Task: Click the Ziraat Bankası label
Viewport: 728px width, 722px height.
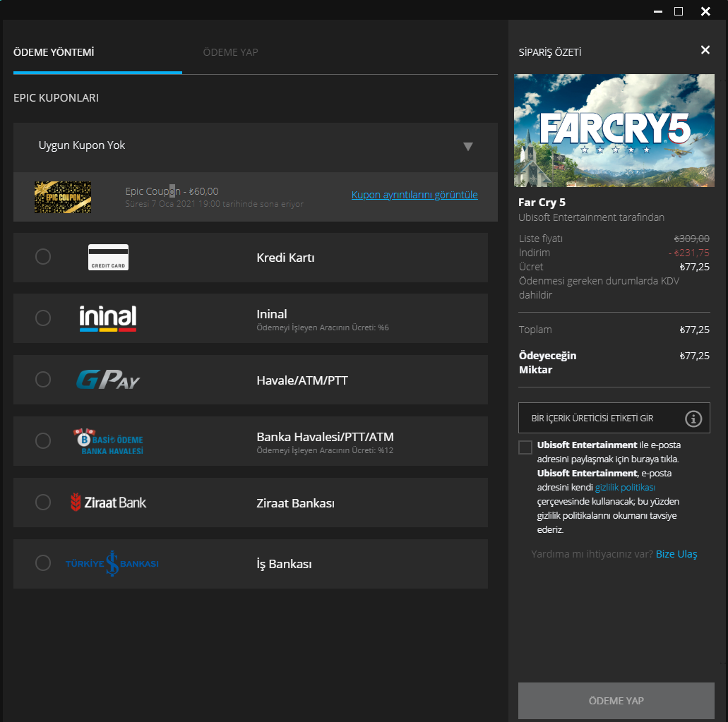Action: [295, 503]
